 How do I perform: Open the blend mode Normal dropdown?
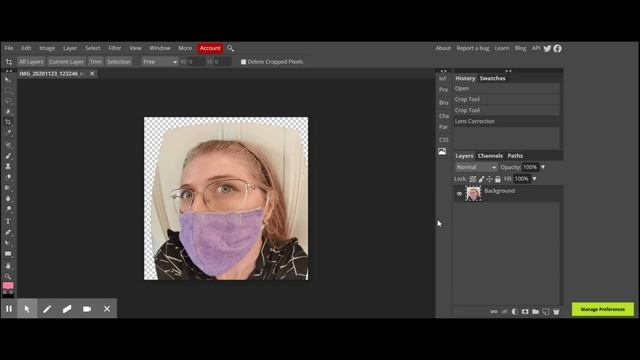click(476, 167)
